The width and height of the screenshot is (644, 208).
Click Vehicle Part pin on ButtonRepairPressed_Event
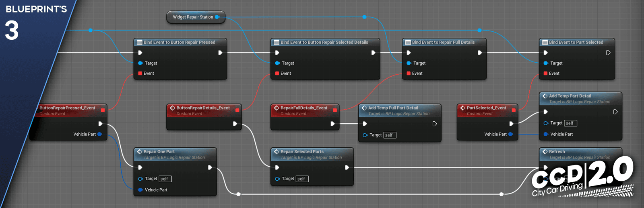pyautogui.click(x=99, y=134)
